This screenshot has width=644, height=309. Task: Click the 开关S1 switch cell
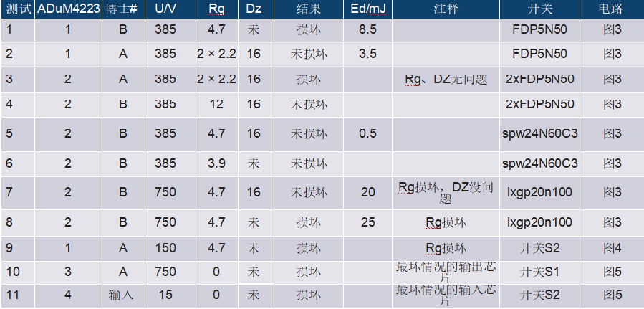[539, 272]
